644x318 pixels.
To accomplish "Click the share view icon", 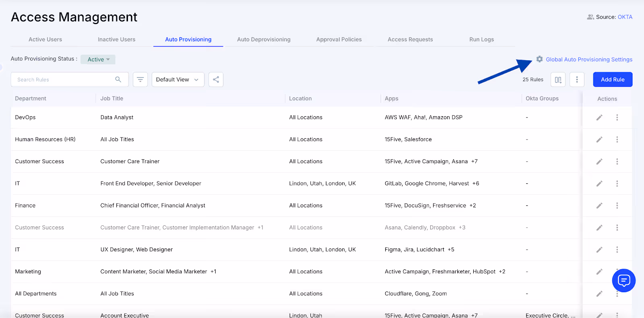I will pos(216,80).
